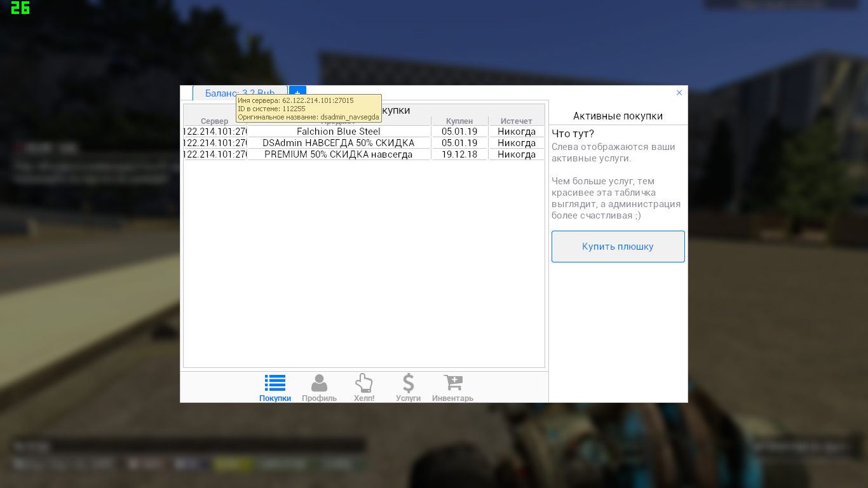The width and height of the screenshot is (868, 488).
Task: Sort by the Истечет column header
Action: (516, 121)
